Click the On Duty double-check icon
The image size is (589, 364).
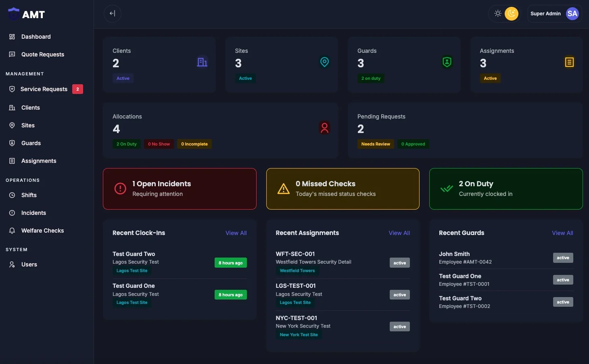coord(447,189)
